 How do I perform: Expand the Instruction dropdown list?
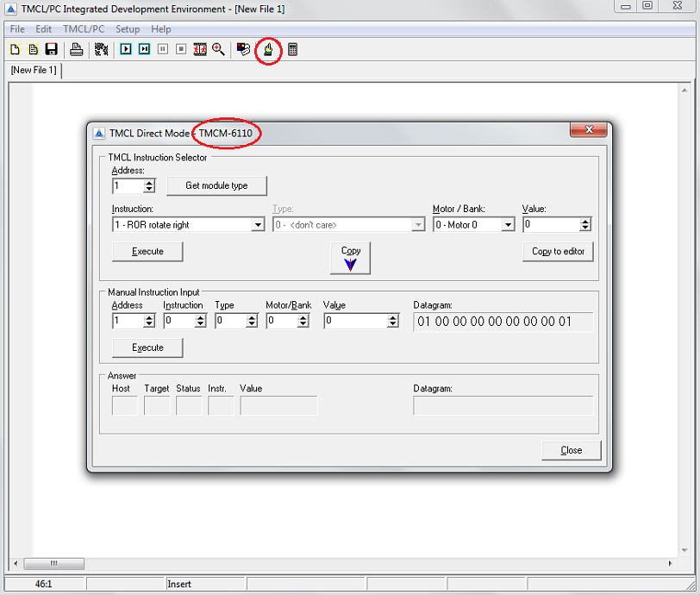(257, 225)
